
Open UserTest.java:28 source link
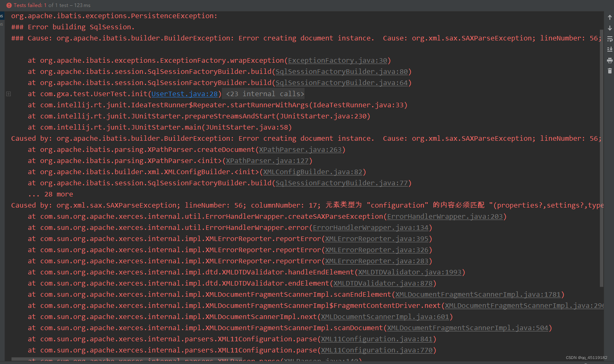[x=184, y=94]
